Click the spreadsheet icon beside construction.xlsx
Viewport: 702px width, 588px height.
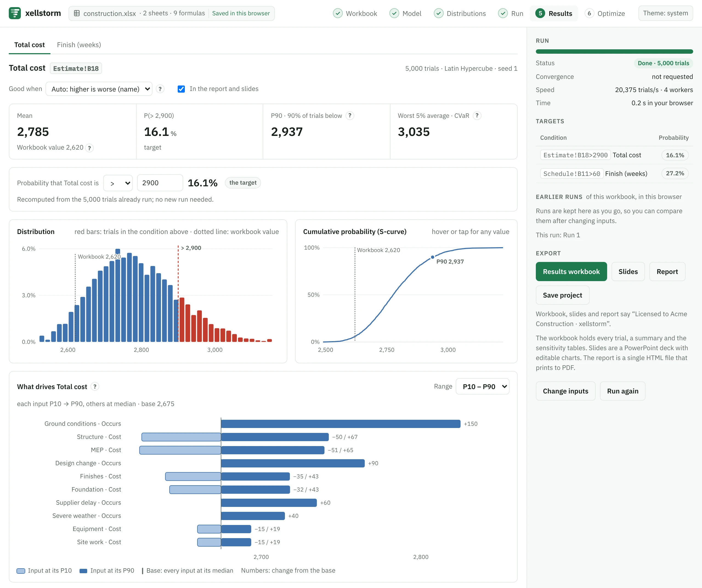click(77, 13)
